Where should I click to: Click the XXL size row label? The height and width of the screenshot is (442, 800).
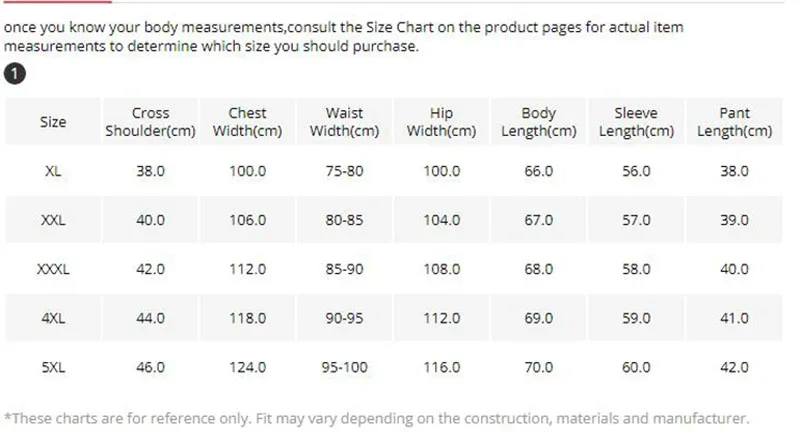53,220
